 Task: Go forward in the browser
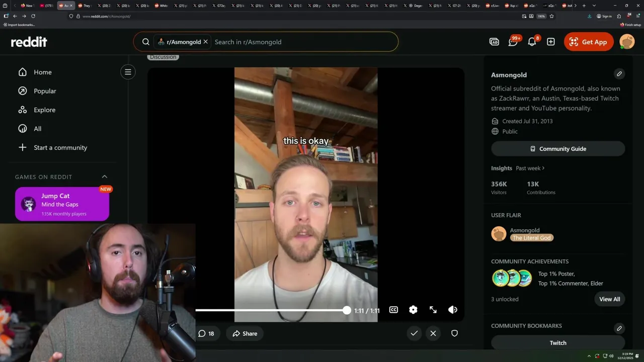24,16
